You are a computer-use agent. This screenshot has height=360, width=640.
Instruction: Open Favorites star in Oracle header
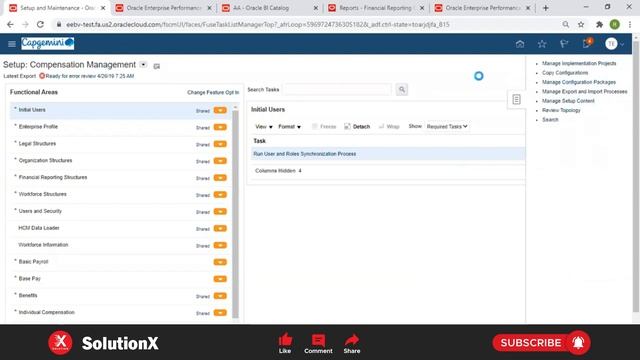(x=542, y=44)
